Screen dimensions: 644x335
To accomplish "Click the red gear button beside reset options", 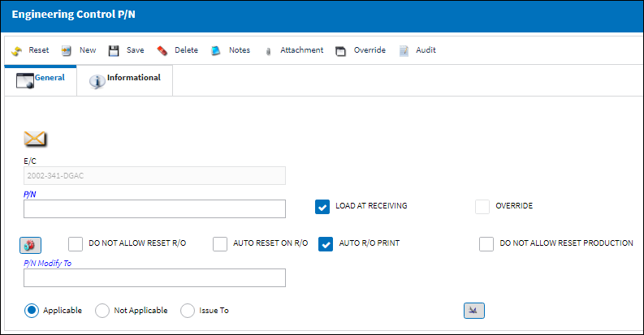I will (x=30, y=245).
